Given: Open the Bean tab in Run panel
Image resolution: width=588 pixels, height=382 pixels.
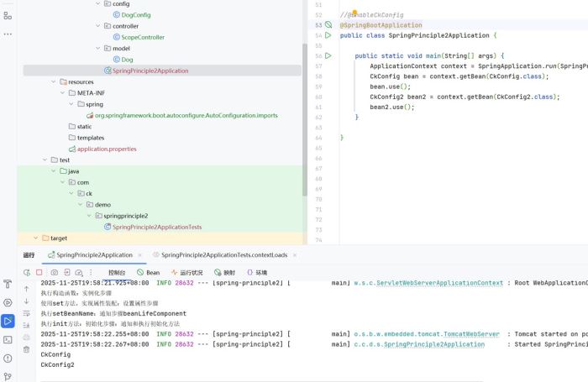Looking at the screenshot, I should click(148, 273).
